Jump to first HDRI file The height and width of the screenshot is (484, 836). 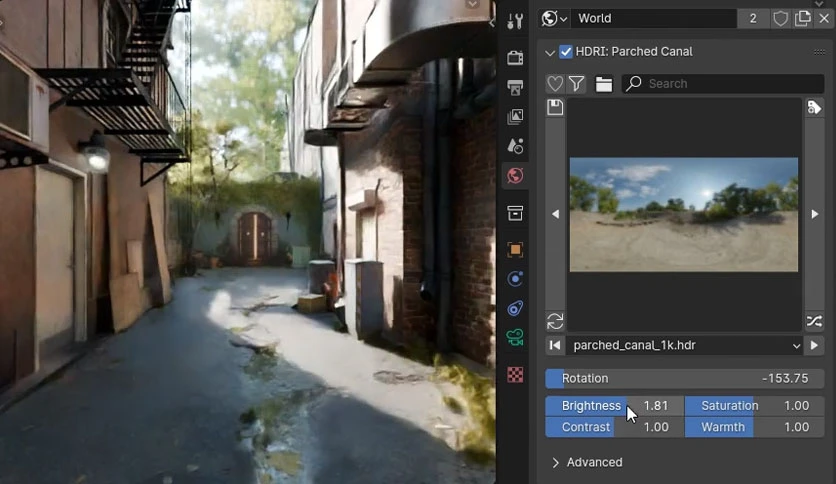click(555, 345)
